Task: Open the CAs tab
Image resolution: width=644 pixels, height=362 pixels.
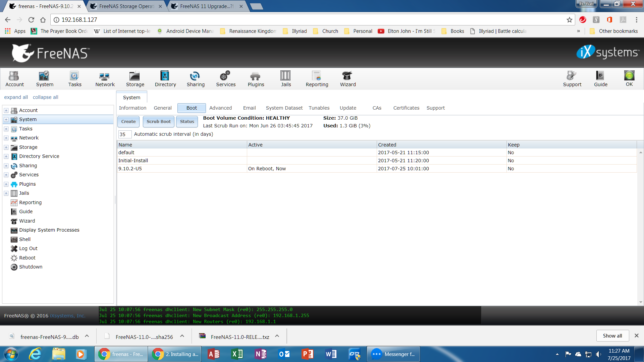Action: [x=377, y=108]
